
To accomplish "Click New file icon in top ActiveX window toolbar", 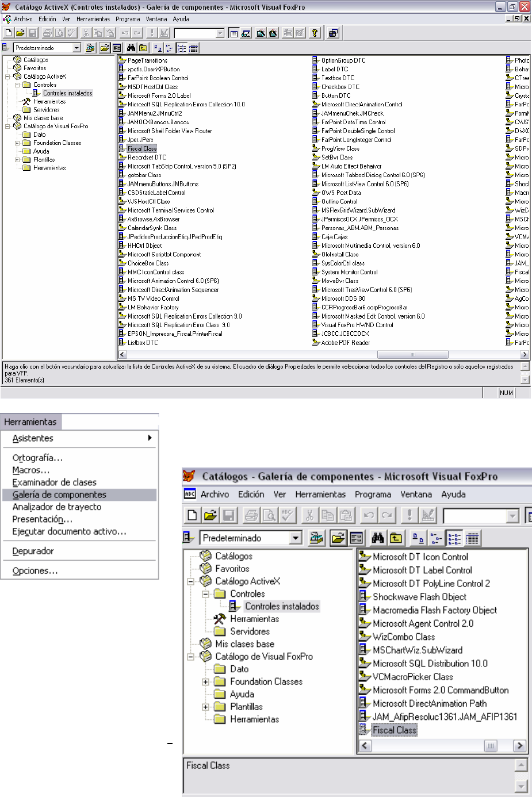I will 8,33.
